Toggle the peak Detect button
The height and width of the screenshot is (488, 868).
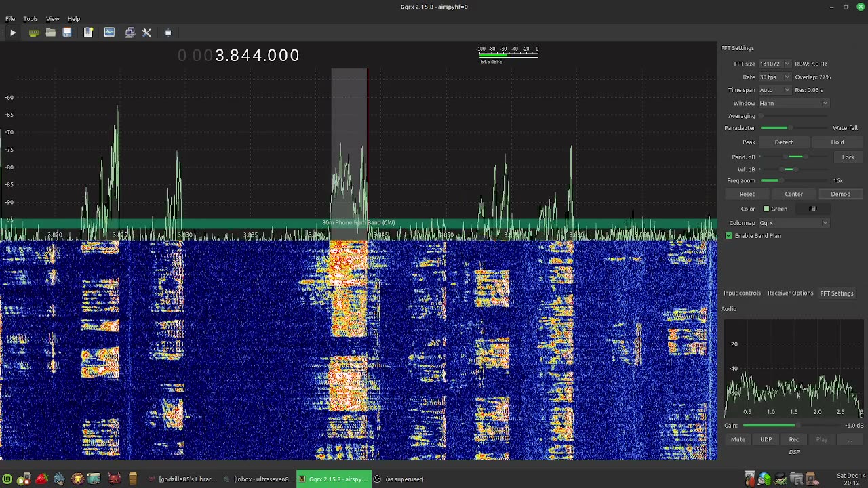click(783, 142)
